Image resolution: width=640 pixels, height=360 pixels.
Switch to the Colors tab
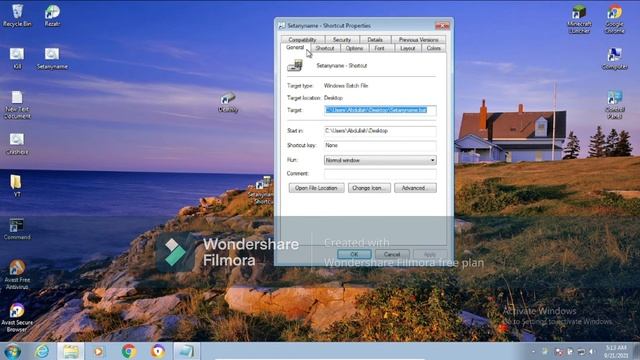(x=433, y=48)
